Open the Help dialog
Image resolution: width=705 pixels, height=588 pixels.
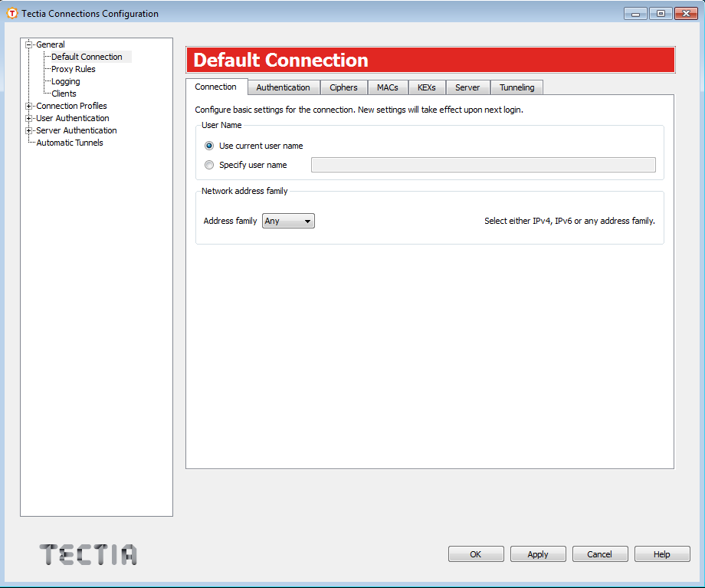[x=661, y=554]
